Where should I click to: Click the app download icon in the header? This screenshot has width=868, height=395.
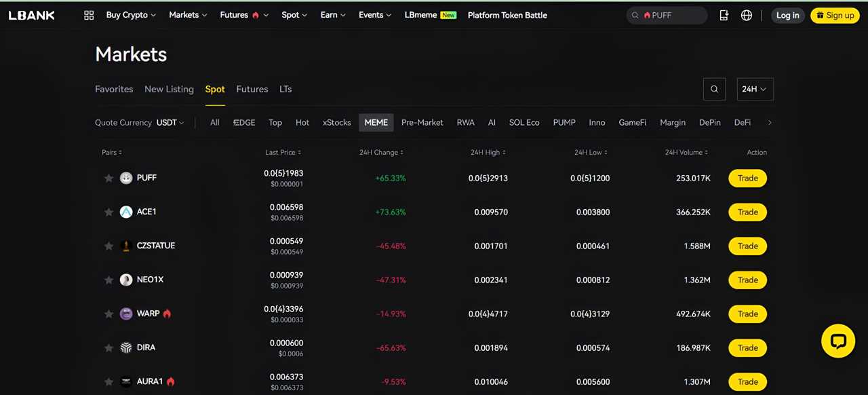pyautogui.click(x=724, y=15)
